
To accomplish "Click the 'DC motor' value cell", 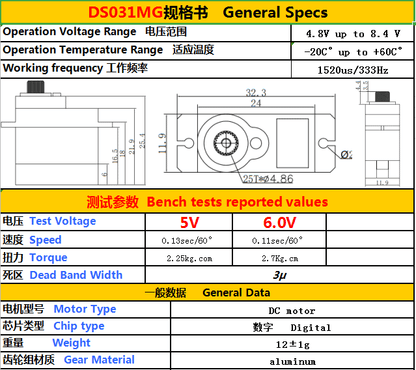I will tap(292, 310).
